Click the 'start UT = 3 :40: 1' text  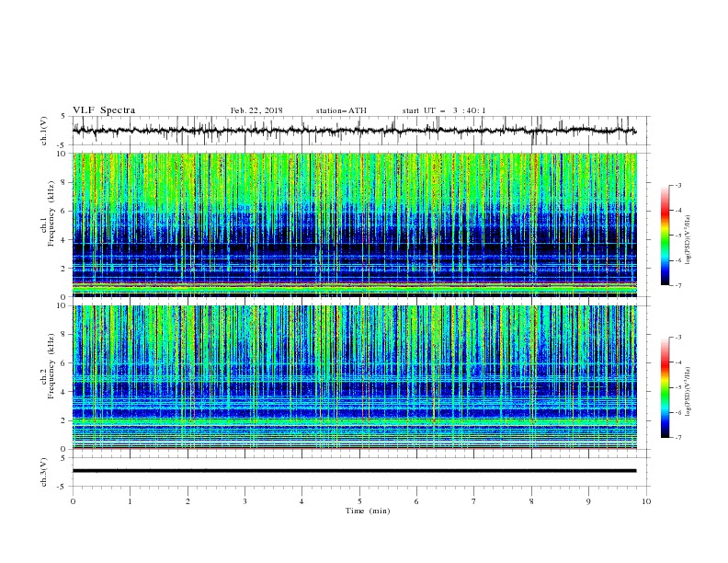pyautogui.click(x=444, y=110)
